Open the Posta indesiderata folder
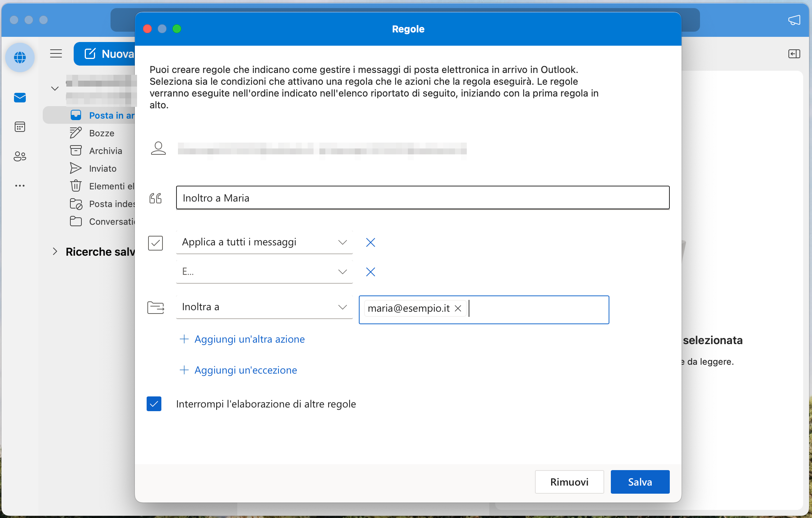 (102, 204)
